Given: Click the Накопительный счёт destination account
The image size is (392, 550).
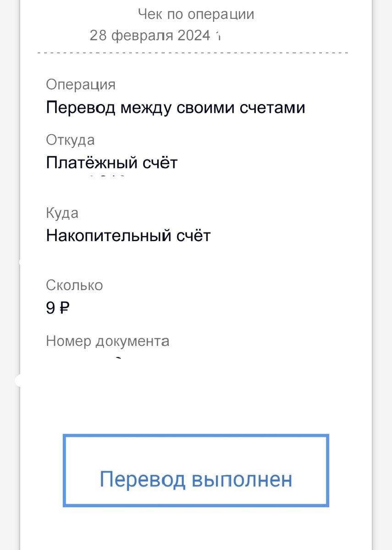Looking at the screenshot, I should click(128, 235).
